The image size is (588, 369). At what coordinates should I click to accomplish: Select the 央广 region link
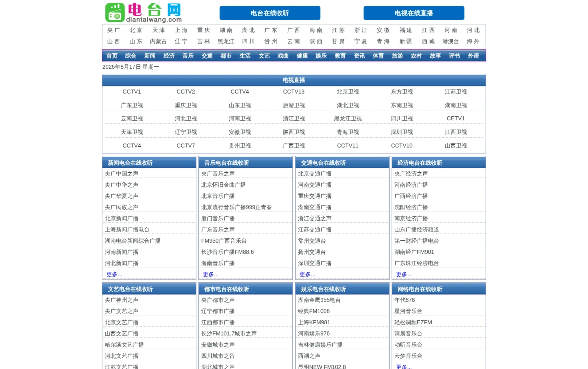(114, 30)
